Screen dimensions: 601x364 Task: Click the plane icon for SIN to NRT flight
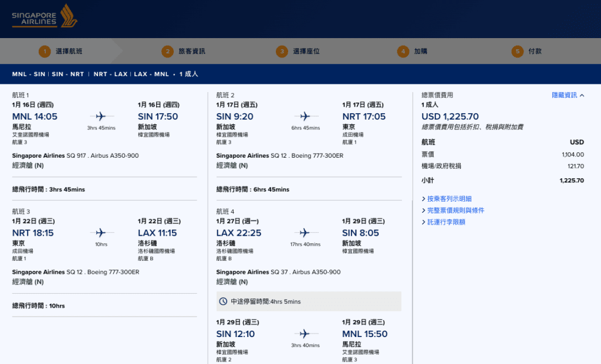coord(305,116)
